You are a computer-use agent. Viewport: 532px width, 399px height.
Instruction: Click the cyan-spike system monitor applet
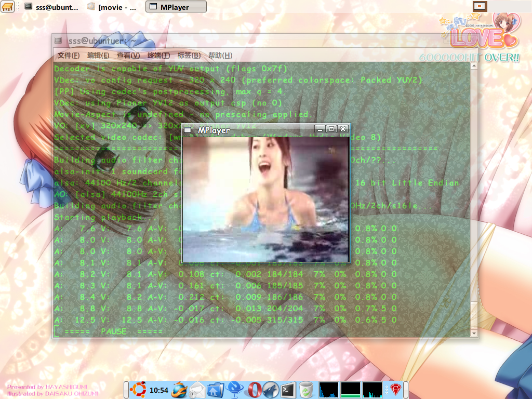372,390
